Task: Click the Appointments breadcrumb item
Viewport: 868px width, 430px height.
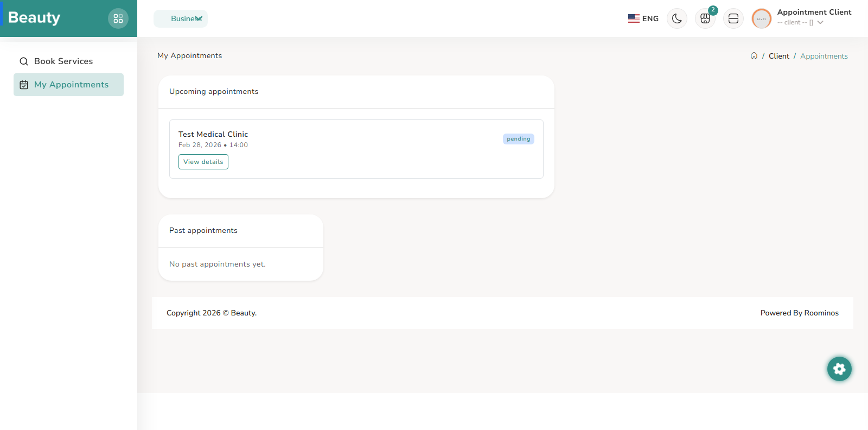Action: pyautogui.click(x=824, y=56)
